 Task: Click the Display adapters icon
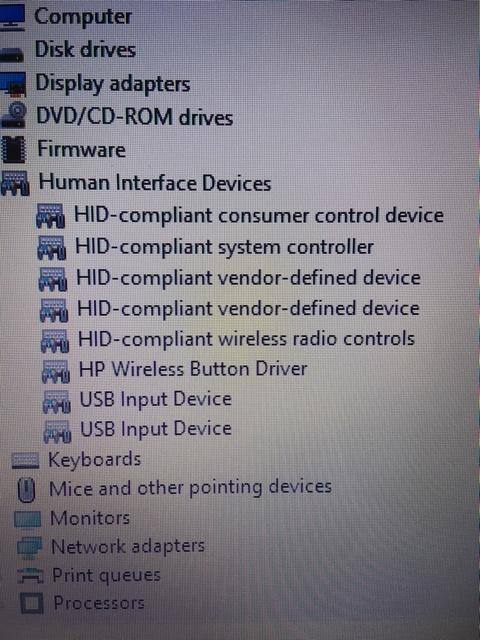[13, 84]
